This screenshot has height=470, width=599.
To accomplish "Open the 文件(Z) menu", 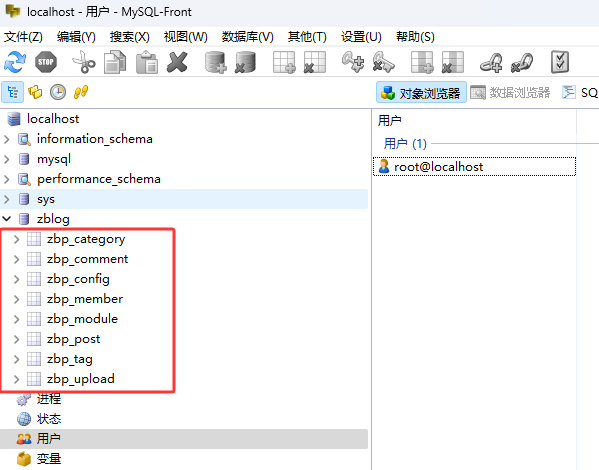I will click(23, 37).
